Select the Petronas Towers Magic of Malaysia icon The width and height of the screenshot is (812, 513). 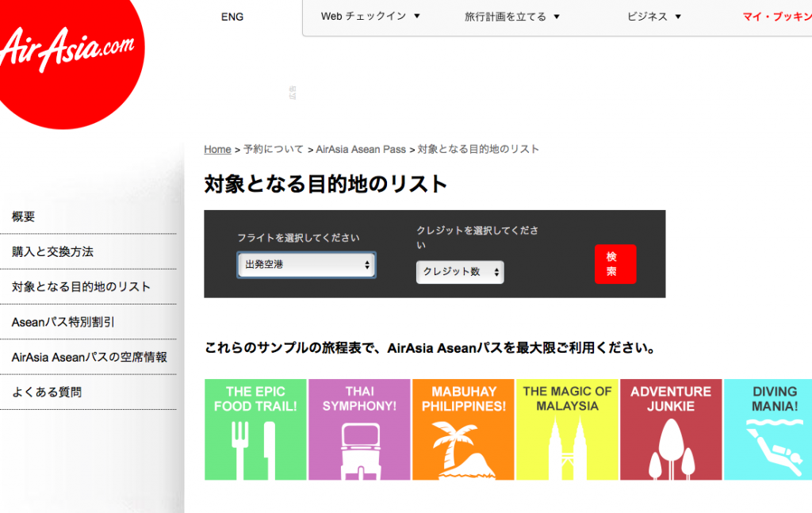pos(567,444)
